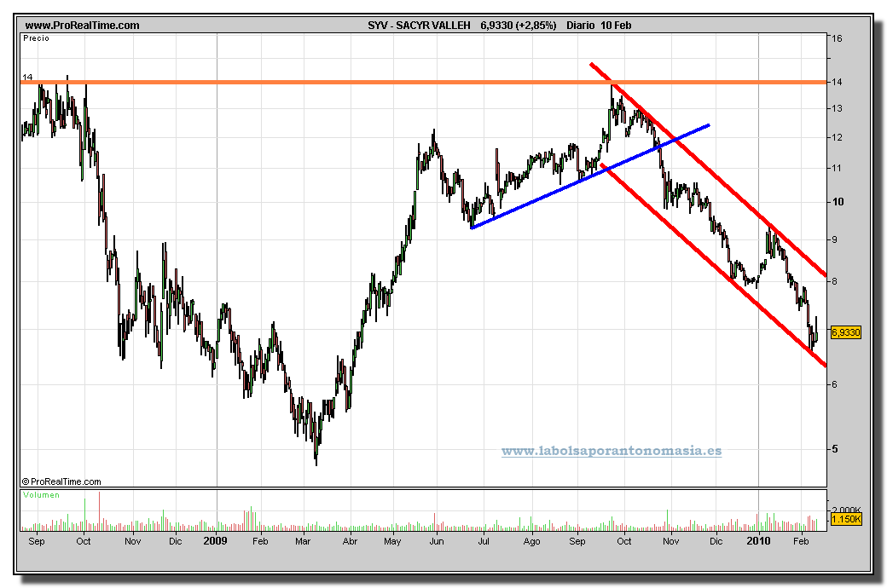Click the bold 10 price level on axis
The image size is (887, 588).
click(838, 202)
